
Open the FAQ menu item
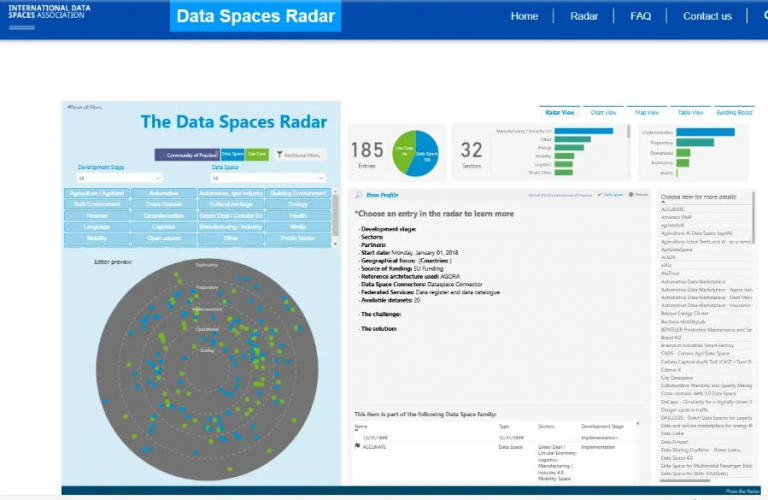tap(640, 16)
